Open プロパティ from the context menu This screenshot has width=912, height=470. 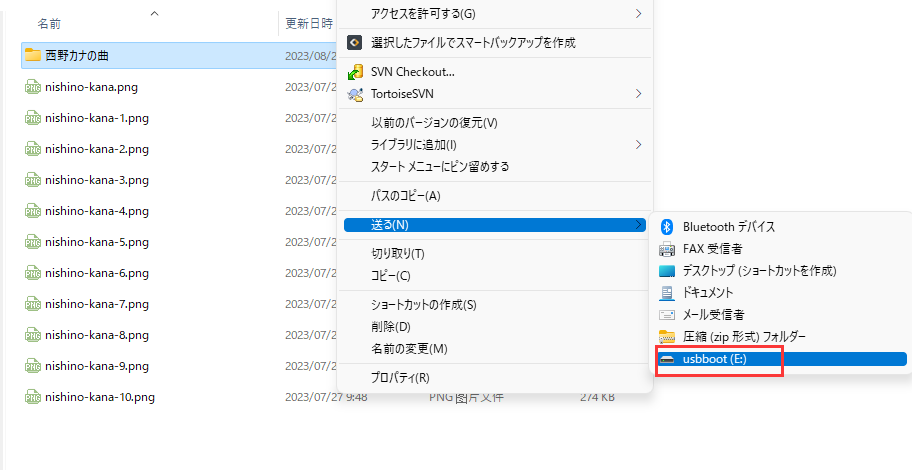(x=399, y=378)
